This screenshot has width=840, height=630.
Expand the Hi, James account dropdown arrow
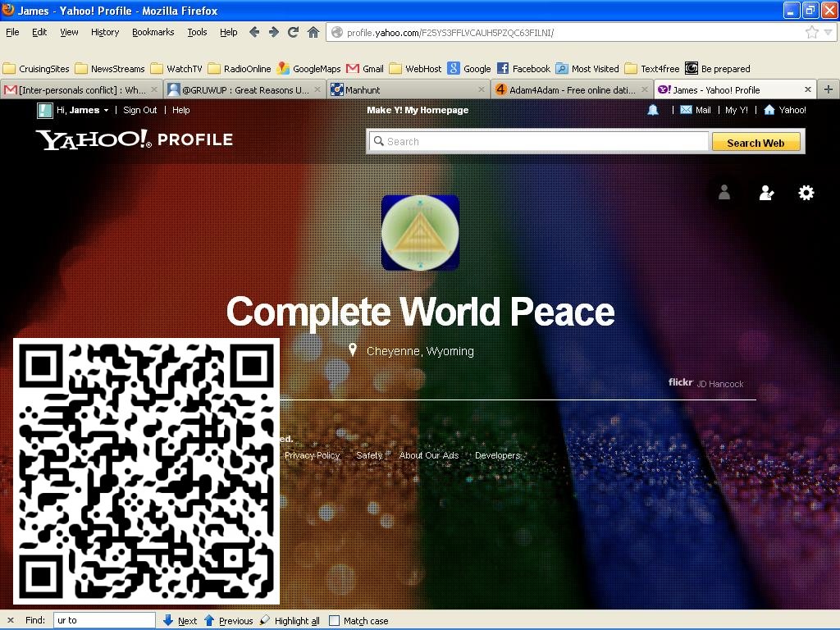click(106, 111)
